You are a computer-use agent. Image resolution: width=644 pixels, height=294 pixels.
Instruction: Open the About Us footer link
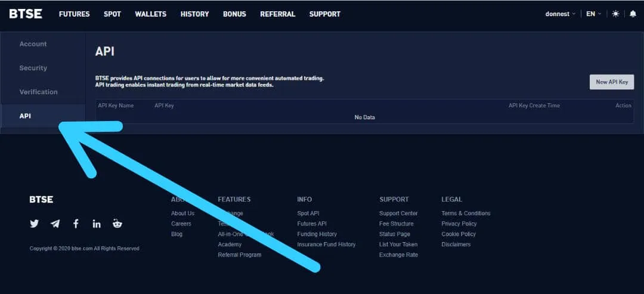pyautogui.click(x=183, y=213)
